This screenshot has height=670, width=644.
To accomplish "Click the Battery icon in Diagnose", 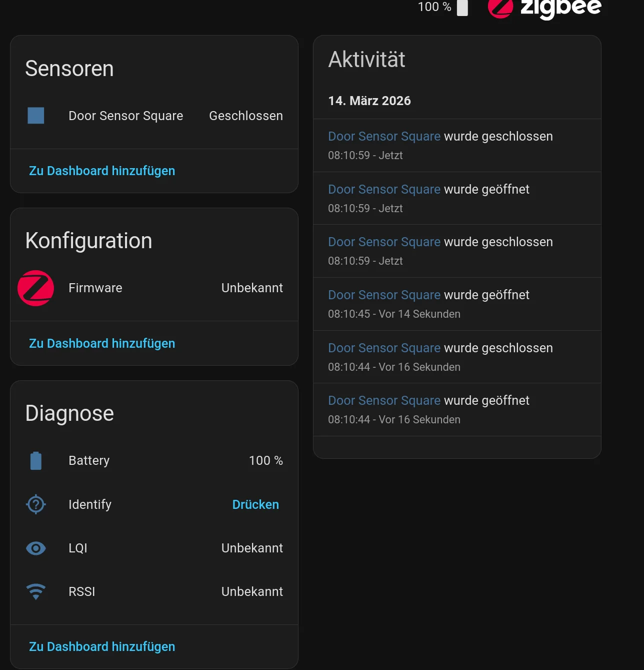I will (36, 460).
